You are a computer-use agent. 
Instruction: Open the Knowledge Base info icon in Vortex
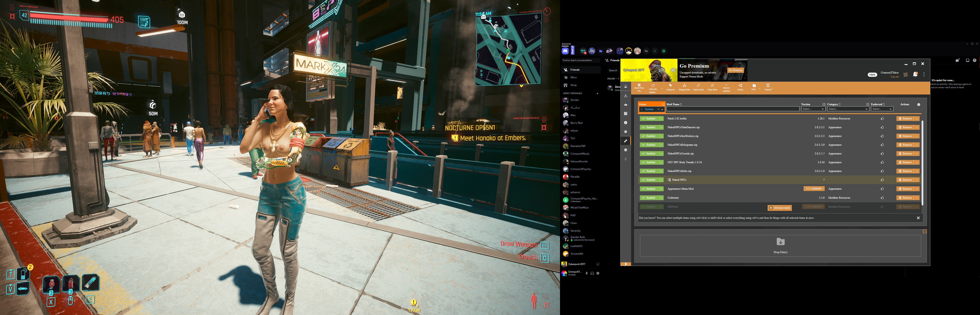pos(625,122)
